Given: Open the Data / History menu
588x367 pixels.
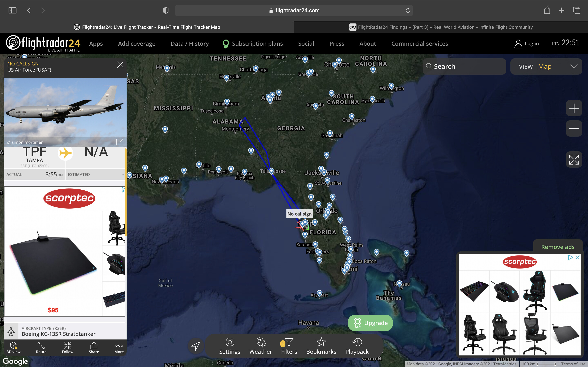Looking at the screenshot, I should click(189, 44).
